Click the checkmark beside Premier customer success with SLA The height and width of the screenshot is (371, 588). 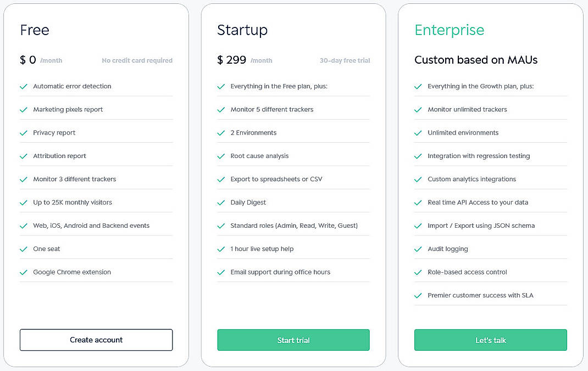click(x=418, y=295)
